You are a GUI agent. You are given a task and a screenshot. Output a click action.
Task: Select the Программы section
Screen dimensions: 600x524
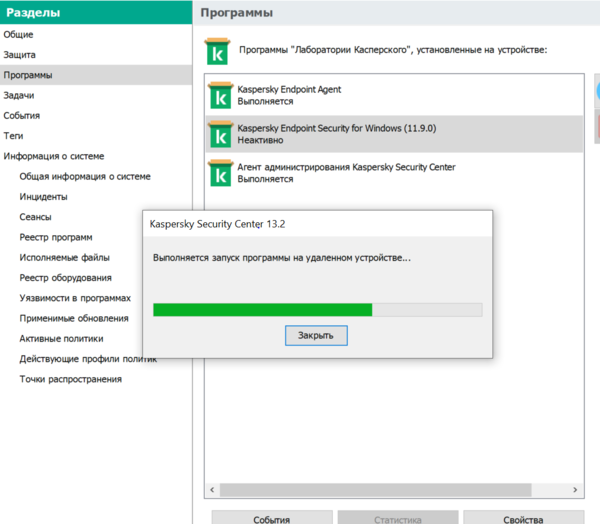click(96, 75)
